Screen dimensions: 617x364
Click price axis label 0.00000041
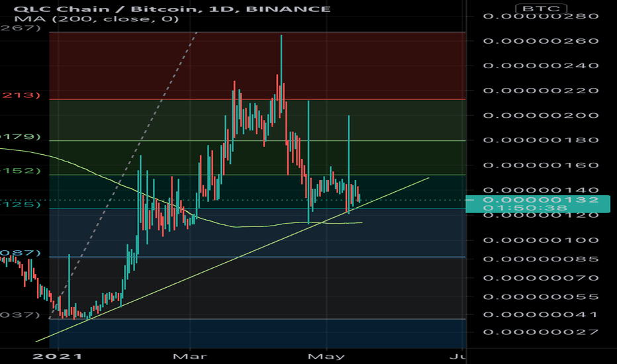tap(540, 314)
